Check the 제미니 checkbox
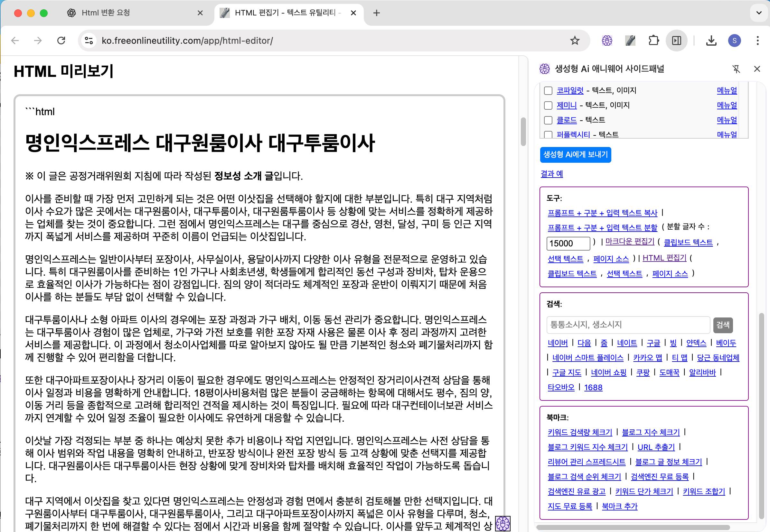Viewport: 770px width, 532px height. (x=548, y=105)
